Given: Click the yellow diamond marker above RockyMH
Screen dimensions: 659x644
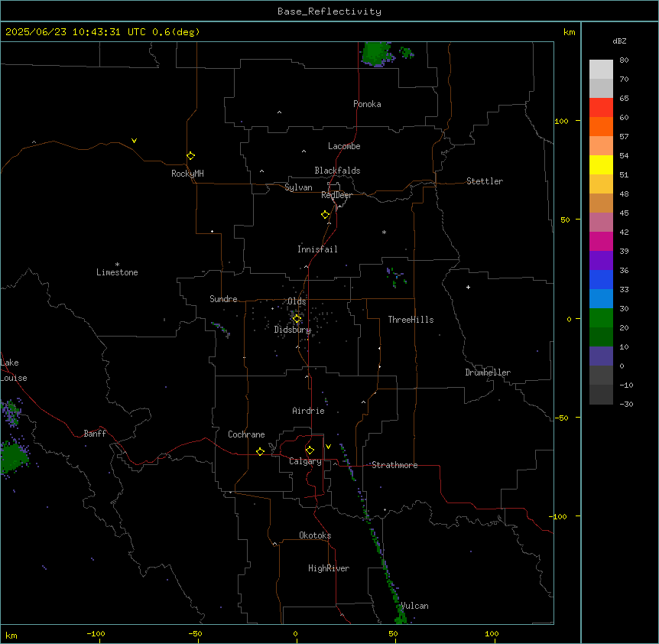Looking at the screenshot, I should pyautogui.click(x=190, y=156).
